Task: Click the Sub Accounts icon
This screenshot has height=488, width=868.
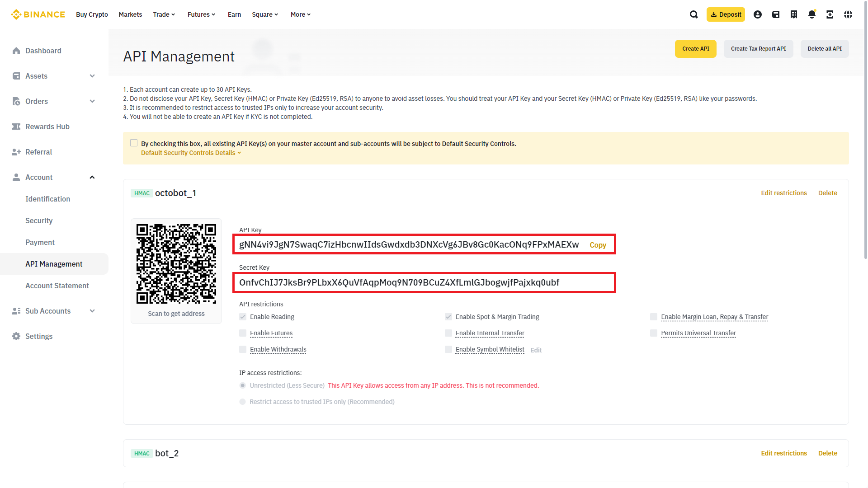Action: pyautogui.click(x=16, y=311)
